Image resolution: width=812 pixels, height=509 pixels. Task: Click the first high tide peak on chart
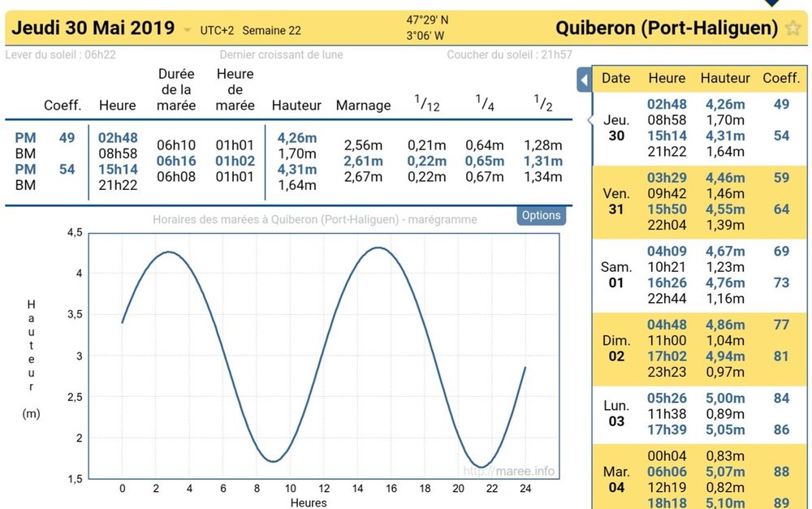[x=169, y=252]
